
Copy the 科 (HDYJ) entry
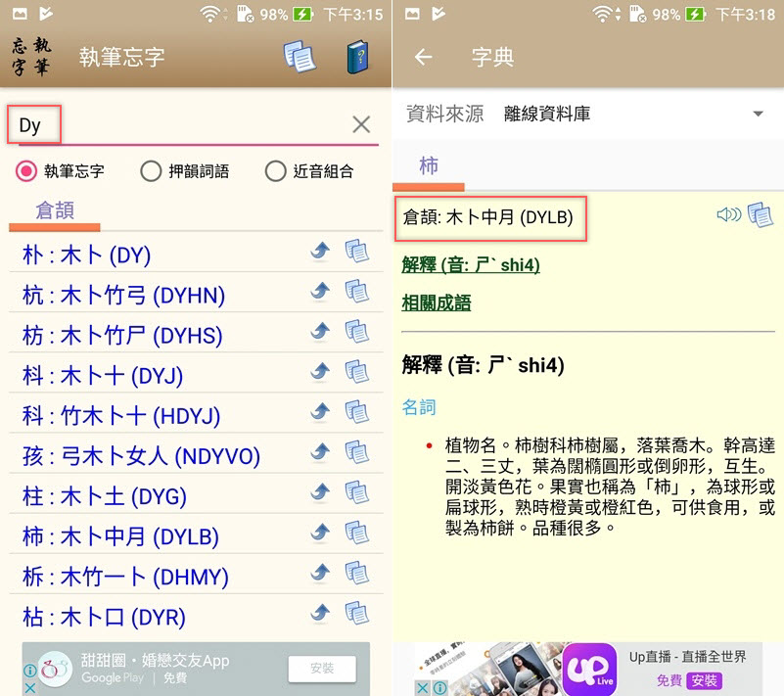point(357,411)
